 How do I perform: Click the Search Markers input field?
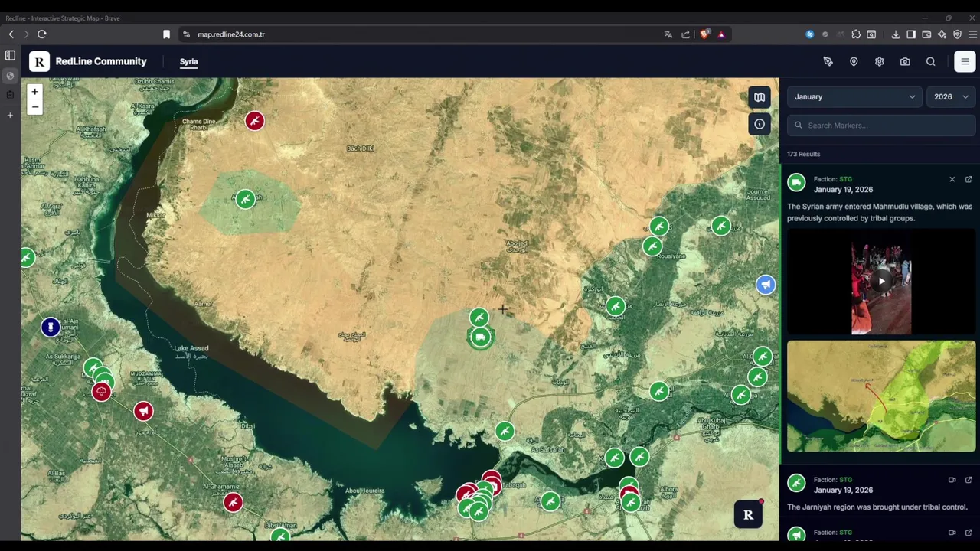click(x=881, y=126)
